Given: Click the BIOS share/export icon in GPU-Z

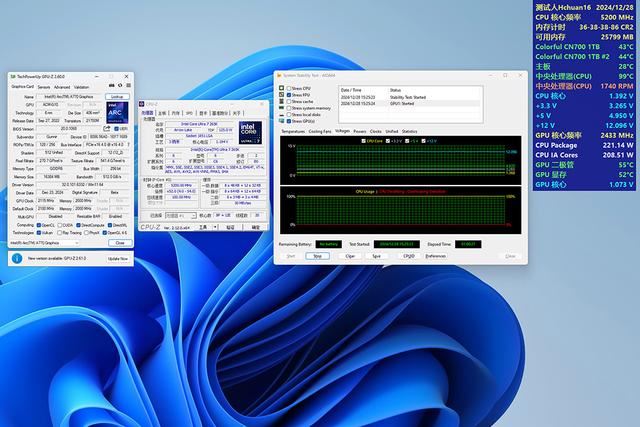Looking at the screenshot, I should click(107, 129).
